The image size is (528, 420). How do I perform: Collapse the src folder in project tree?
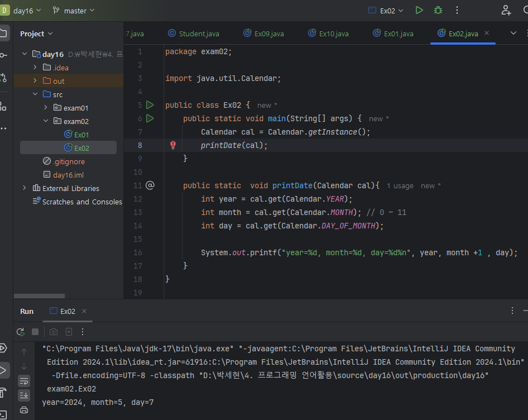pos(35,94)
